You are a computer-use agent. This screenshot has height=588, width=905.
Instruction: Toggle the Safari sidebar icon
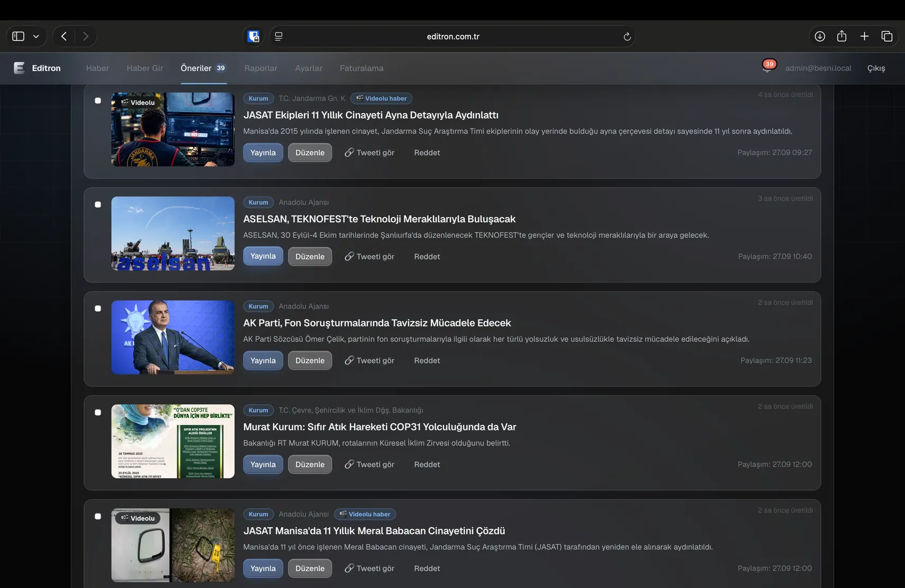click(x=19, y=36)
